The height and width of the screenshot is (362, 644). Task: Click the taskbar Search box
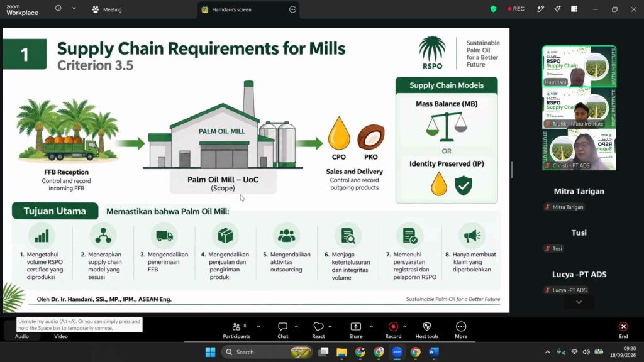267,352
